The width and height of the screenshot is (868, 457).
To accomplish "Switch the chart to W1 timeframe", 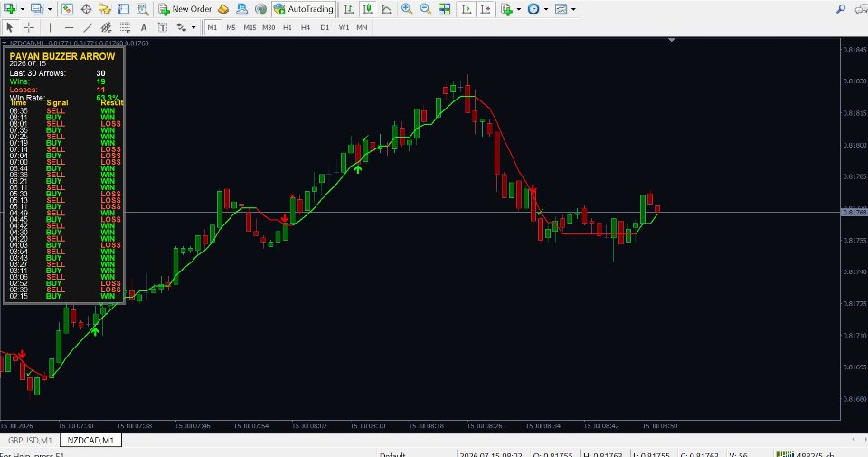I will pyautogui.click(x=344, y=27).
